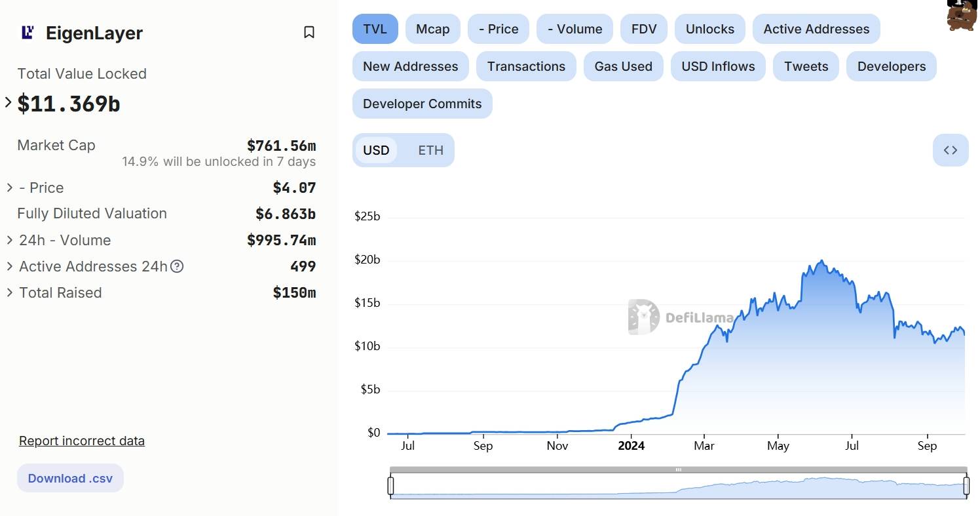980x516 pixels.
Task: Switch chart denomination to USD
Action: coord(376,150)
